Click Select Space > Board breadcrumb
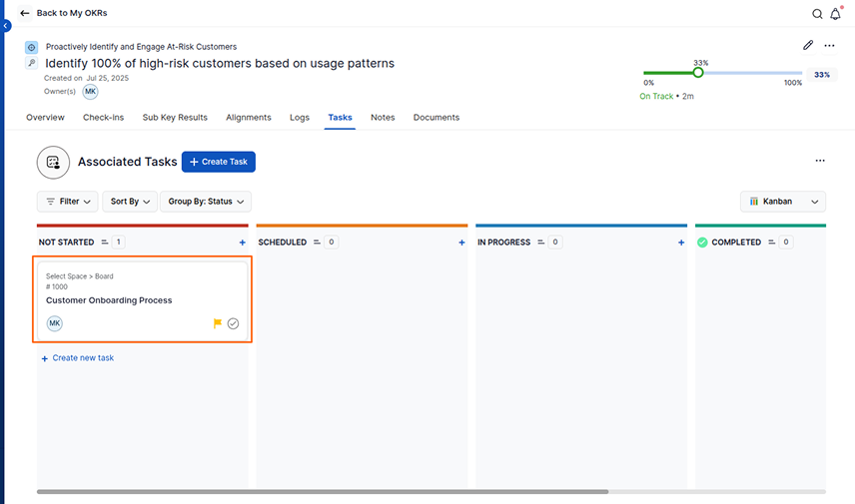The image size is (855, 504). tap(80, 276)
